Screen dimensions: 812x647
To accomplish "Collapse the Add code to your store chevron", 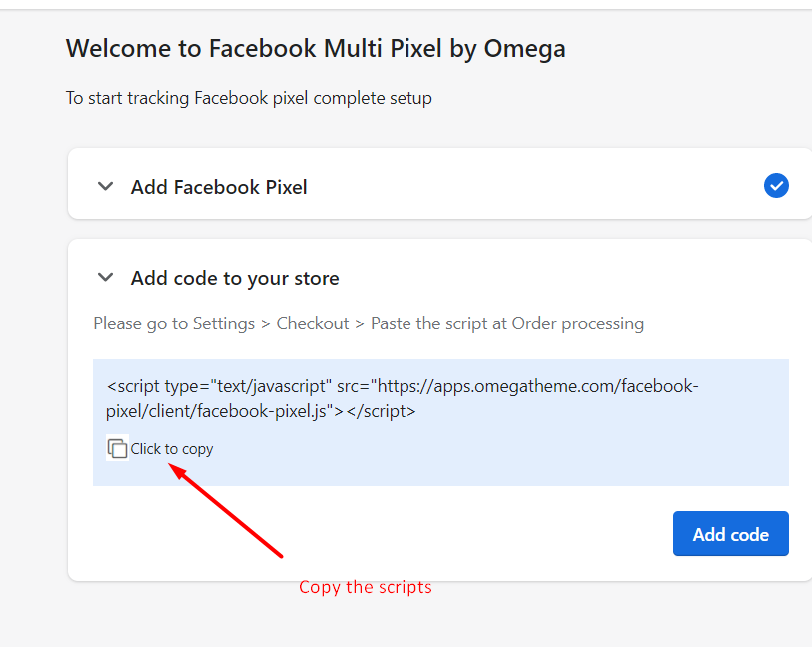I will pos(106,277).
